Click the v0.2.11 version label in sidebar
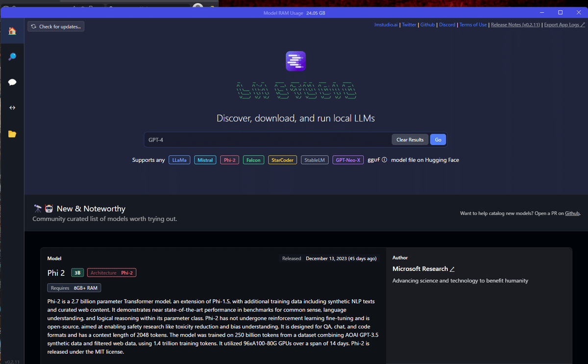 [12, 361]
